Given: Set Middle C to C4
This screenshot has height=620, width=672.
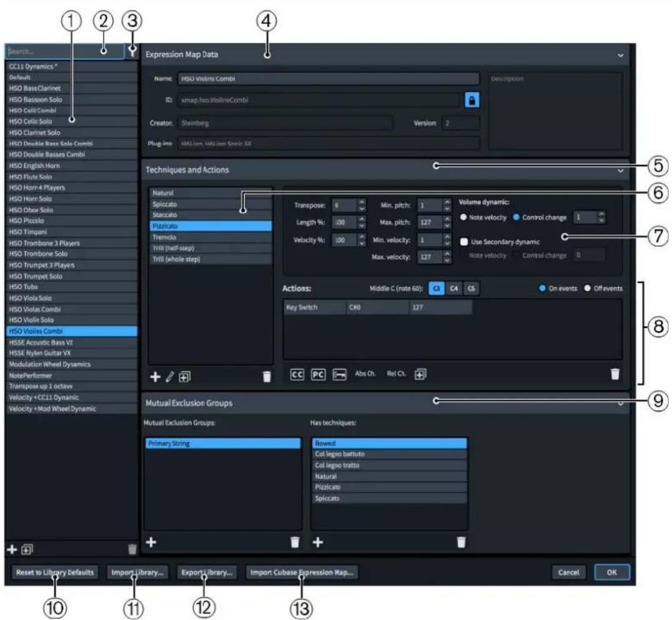Looking at the screenshot, I should (x=454, y=288).
